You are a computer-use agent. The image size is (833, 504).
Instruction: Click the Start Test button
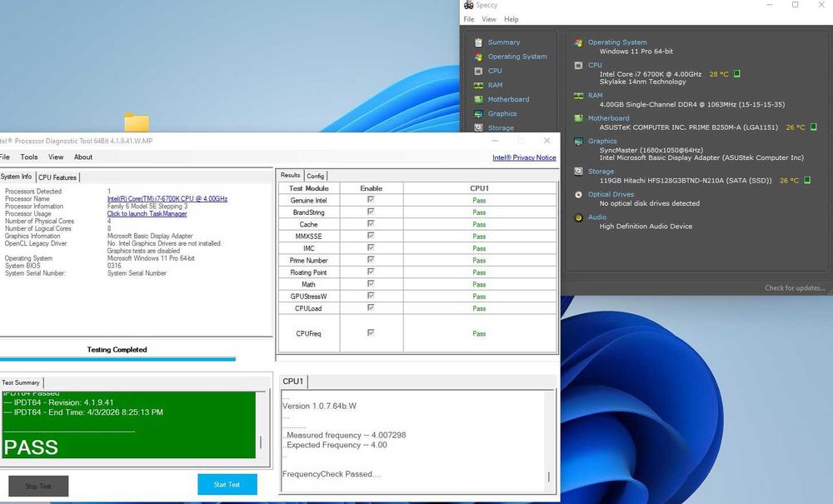click(227, 484)
